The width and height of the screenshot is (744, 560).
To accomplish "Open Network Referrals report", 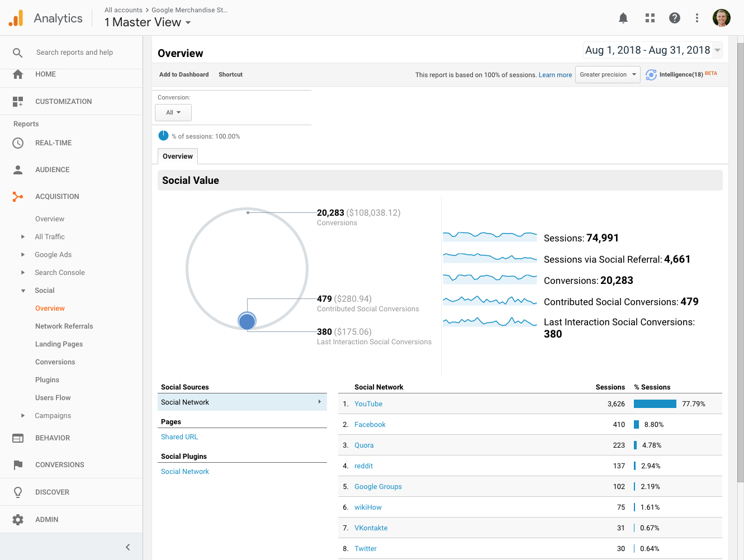I will point(64,326).
